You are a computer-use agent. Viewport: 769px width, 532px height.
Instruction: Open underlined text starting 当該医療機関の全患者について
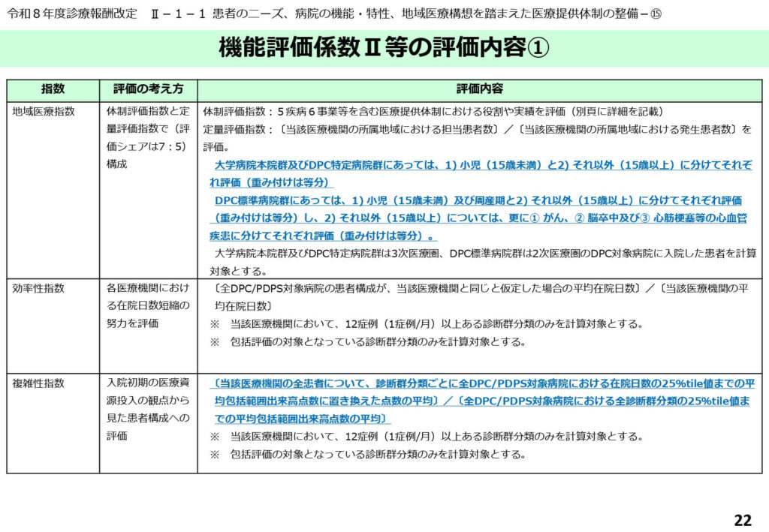pyautogui.click(x=481, y=383)
